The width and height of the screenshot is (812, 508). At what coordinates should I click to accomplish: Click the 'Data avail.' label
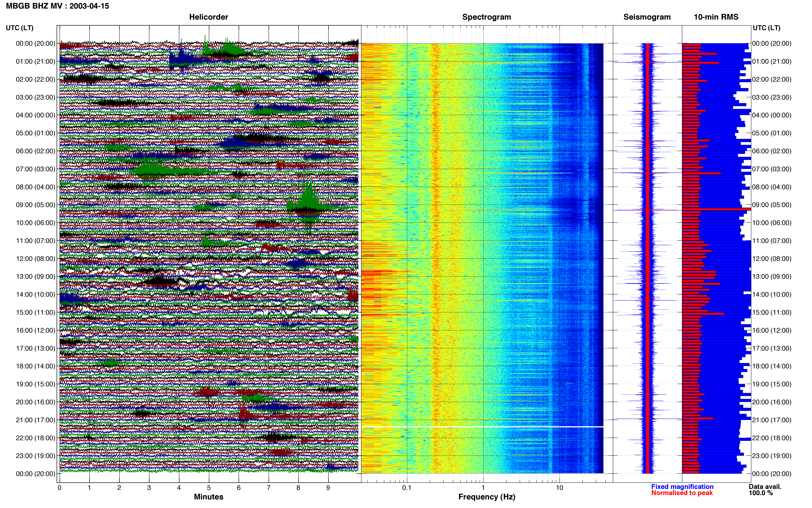tap(765, 486)
